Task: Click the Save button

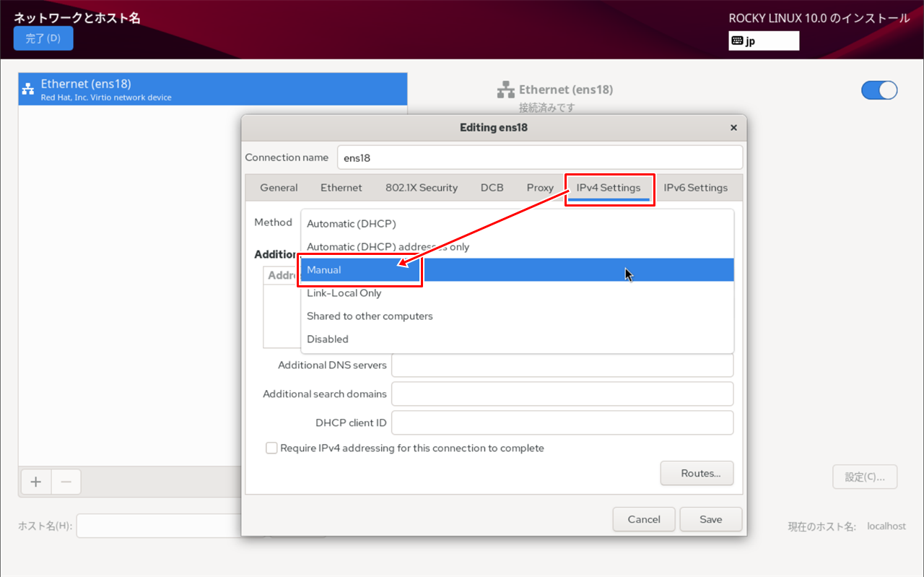Action: pos(710,519)
